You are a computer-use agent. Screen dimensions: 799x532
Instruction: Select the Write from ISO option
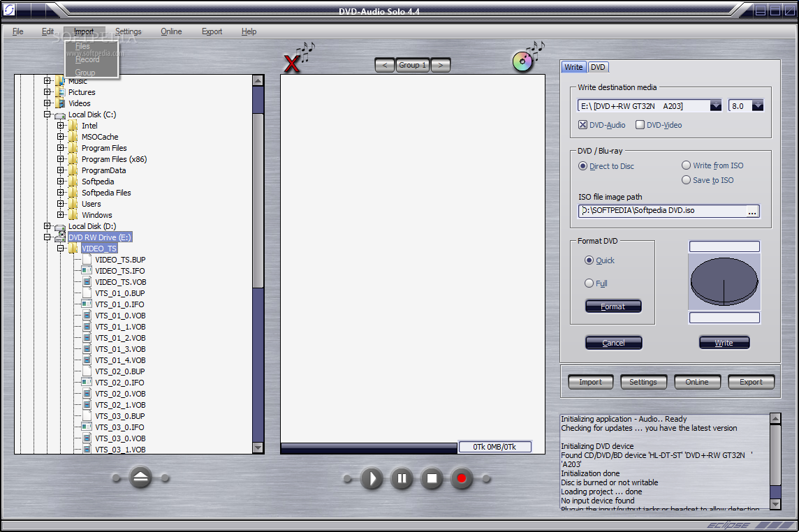[687, 165]
